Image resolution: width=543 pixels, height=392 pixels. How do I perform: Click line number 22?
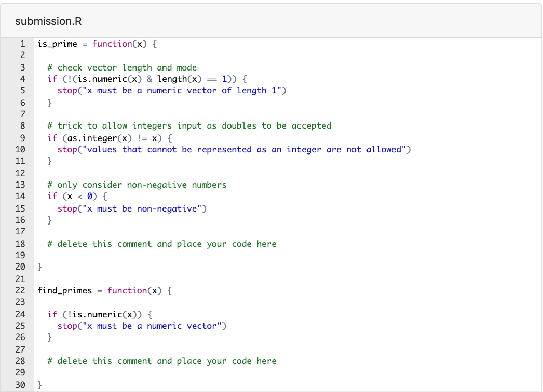tap(20, 290)
